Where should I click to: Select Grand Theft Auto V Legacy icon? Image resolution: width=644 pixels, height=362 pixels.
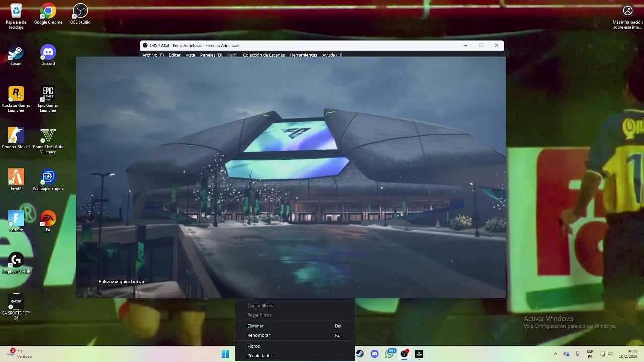point(48,141)
